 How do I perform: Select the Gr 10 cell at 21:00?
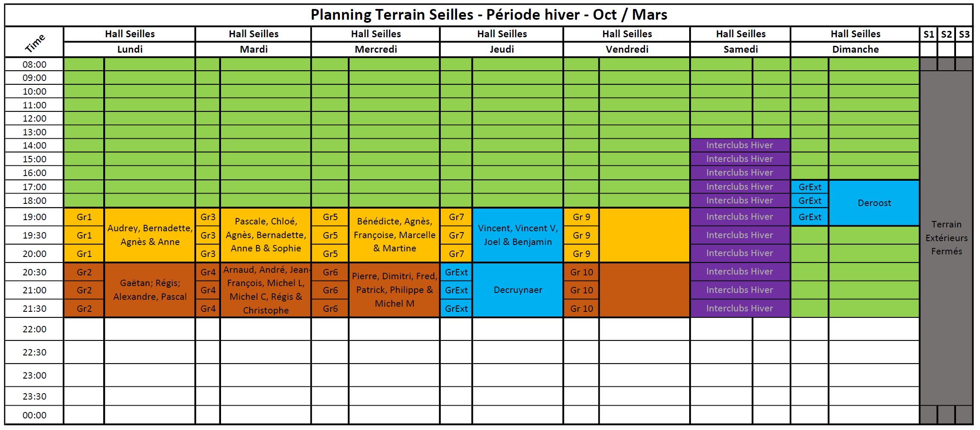point(581,290)
